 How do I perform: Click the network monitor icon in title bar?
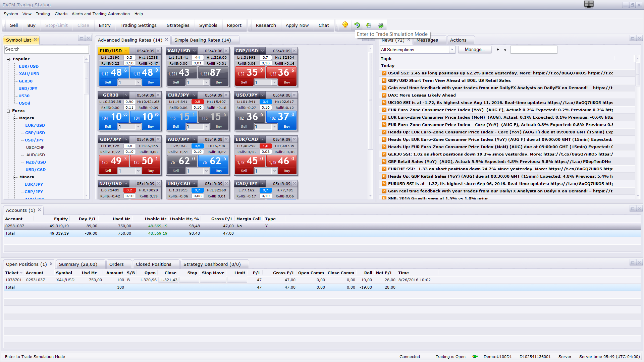[589, 4]
